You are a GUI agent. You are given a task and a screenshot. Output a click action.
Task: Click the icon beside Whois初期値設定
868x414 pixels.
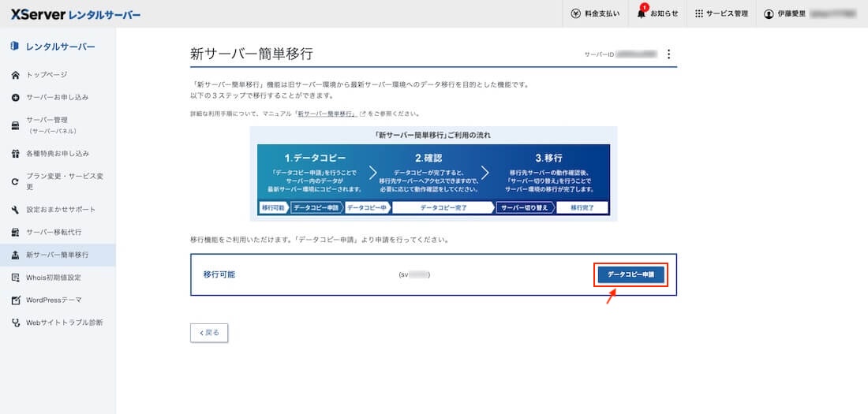[x=16, y=278]
